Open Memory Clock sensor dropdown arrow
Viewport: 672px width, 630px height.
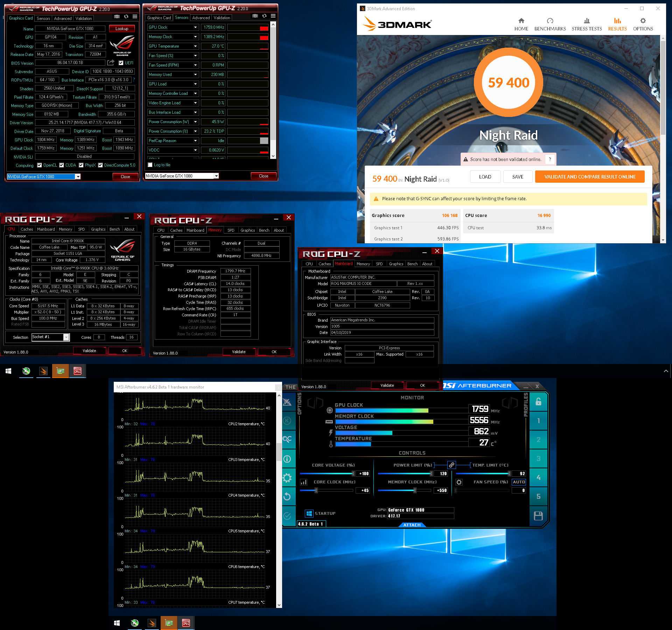coord(196,37)
